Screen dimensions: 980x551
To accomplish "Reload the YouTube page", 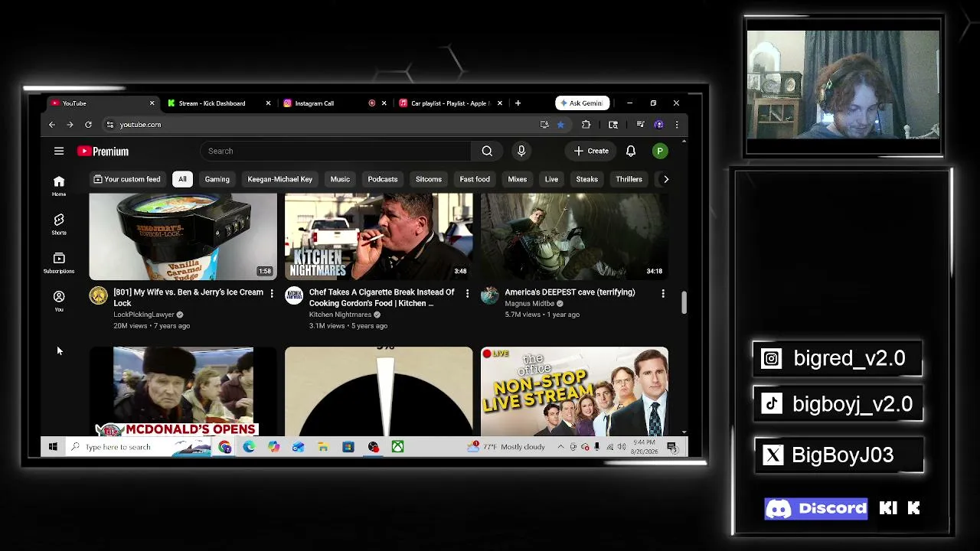I will [x=88, y=125].
